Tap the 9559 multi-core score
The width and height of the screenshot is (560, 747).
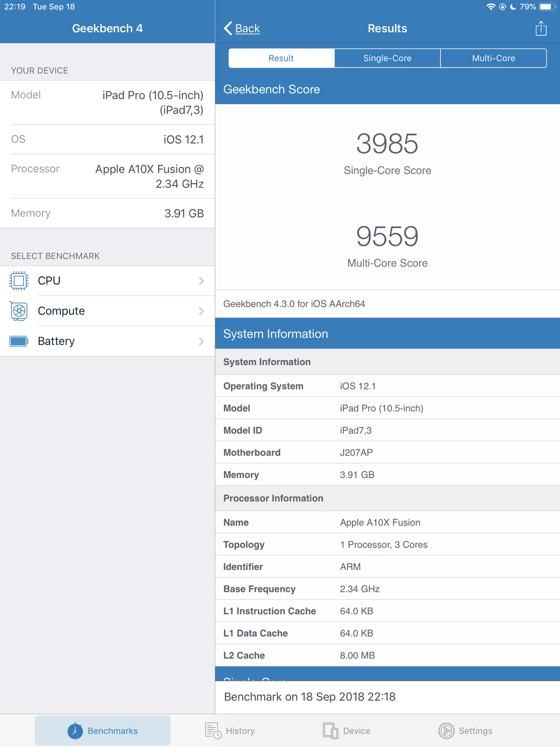[387, 236]
